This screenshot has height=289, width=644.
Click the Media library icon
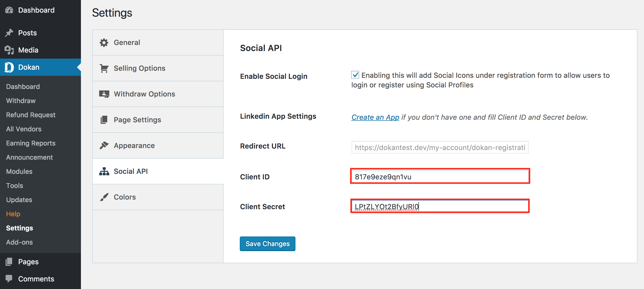point(9,50)
